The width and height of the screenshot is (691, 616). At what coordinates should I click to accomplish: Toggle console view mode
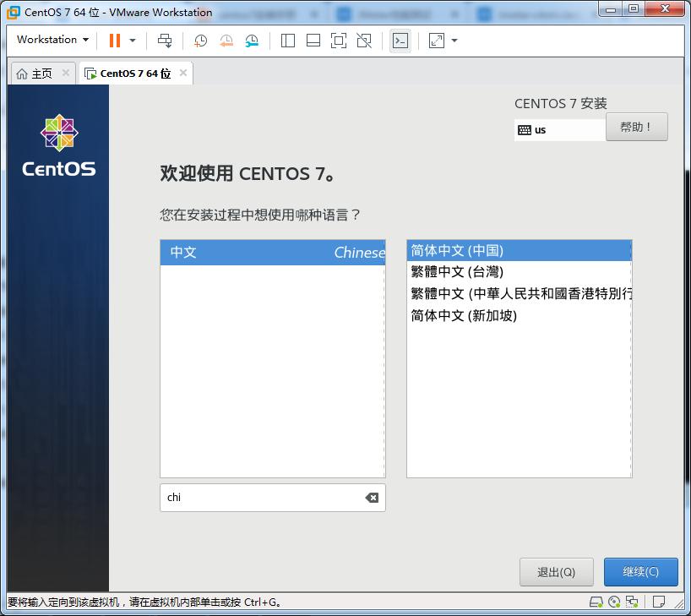click(x=399, y=40)
